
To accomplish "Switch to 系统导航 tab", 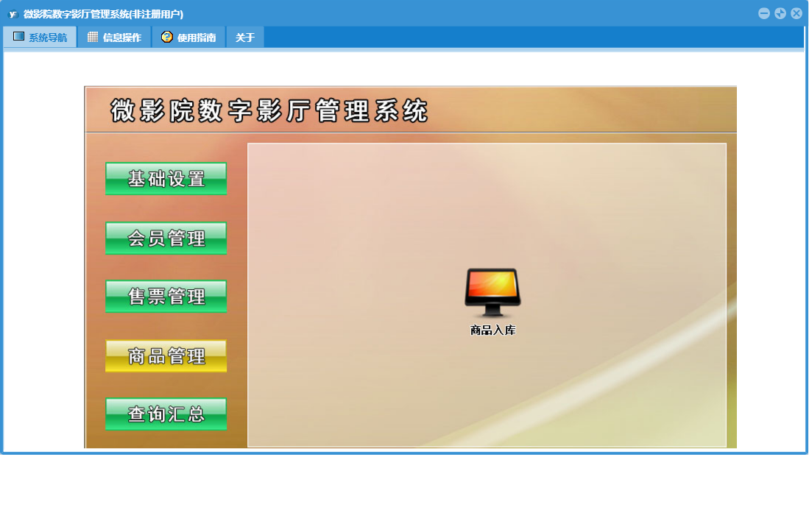I will point(40,37).
